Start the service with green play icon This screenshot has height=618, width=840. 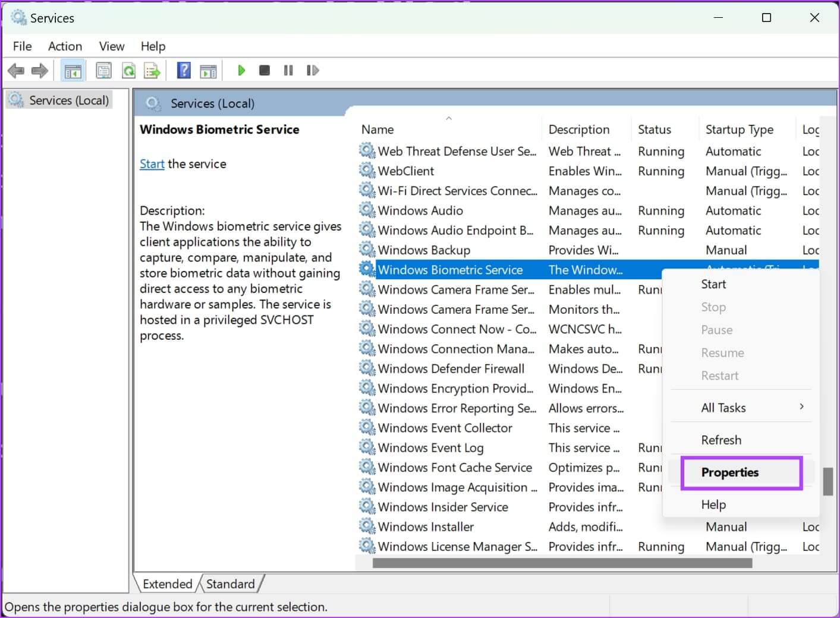pos(241,70)
